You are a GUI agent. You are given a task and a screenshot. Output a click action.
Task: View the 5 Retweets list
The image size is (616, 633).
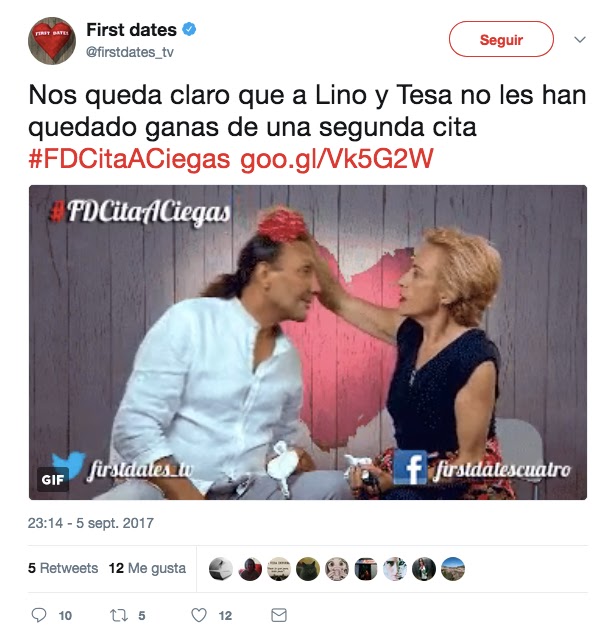pyautogui.click(x=63, y=568)
